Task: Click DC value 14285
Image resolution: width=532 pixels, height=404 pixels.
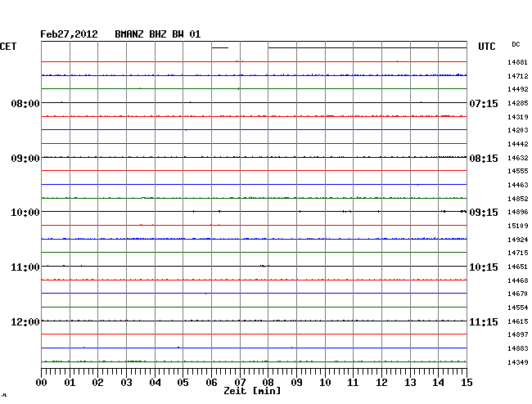Action: (518, 103)
